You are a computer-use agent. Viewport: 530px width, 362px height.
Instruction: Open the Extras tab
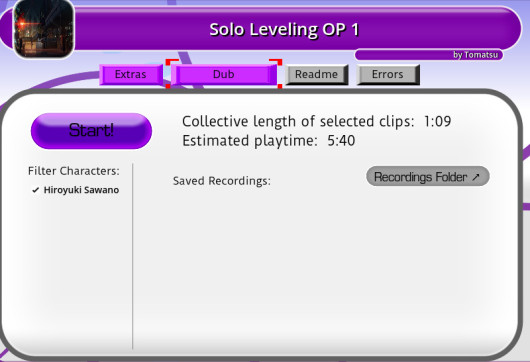pyautogui.click(x=131, y=74)
